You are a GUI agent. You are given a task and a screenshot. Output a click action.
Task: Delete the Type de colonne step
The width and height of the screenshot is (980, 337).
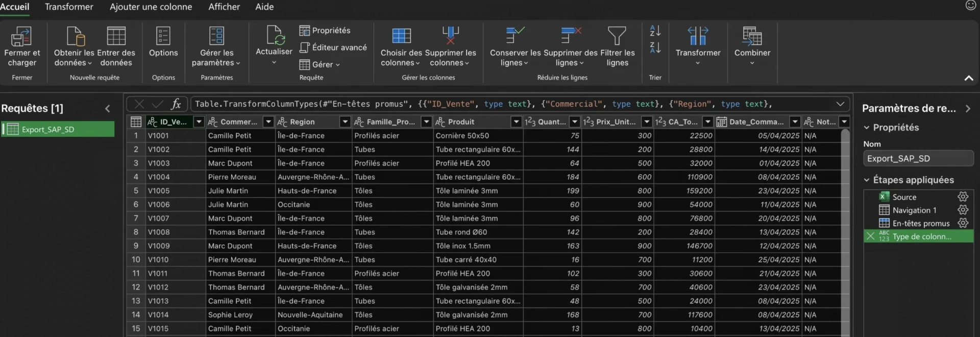[x=870, y=236]
